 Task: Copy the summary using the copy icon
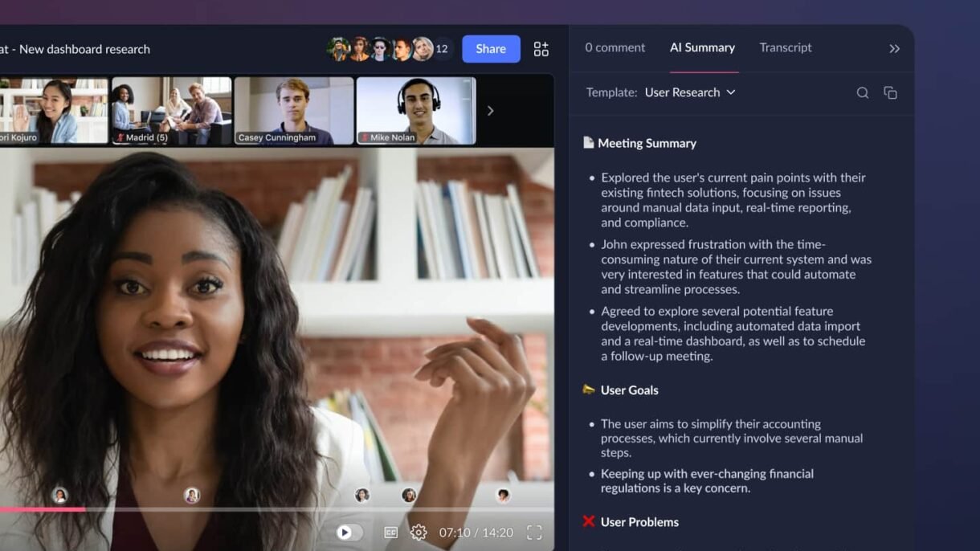[x=890, y=93]
